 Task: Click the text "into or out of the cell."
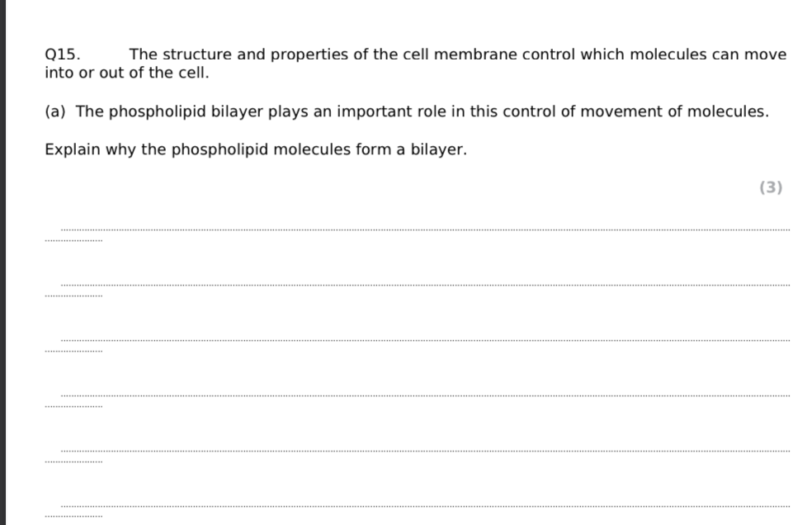tap(127, 73)
